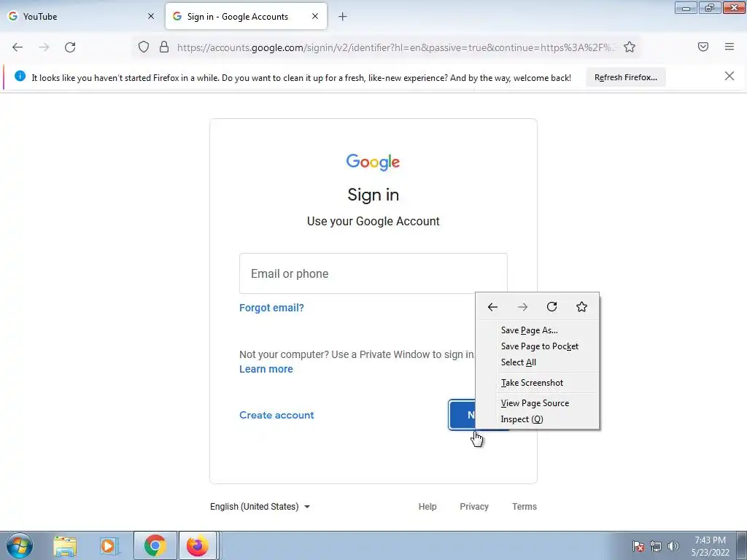View site security via padlock icon
747x560 pixels.
point(164,47)
